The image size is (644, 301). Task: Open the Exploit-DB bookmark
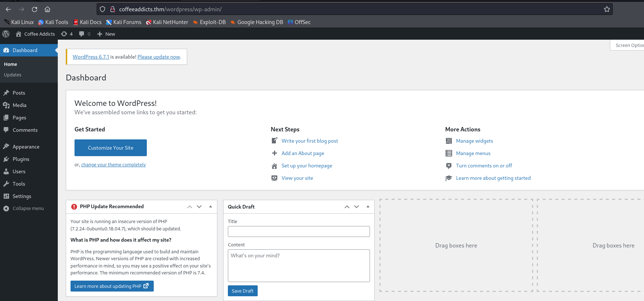[x=209, y=22]
